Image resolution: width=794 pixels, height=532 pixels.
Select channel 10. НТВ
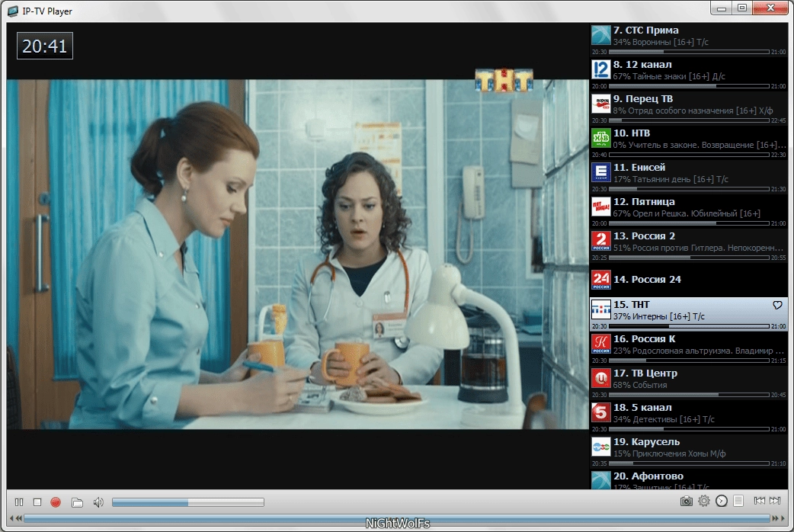pyautogui.click(x=689, y=143)
